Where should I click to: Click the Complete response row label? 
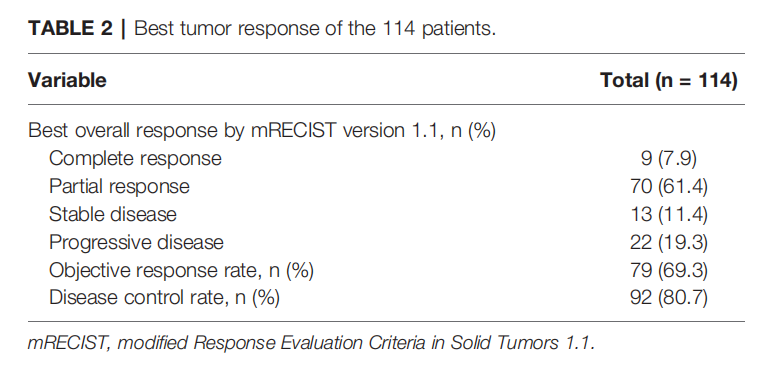click(x=135, y=159)
